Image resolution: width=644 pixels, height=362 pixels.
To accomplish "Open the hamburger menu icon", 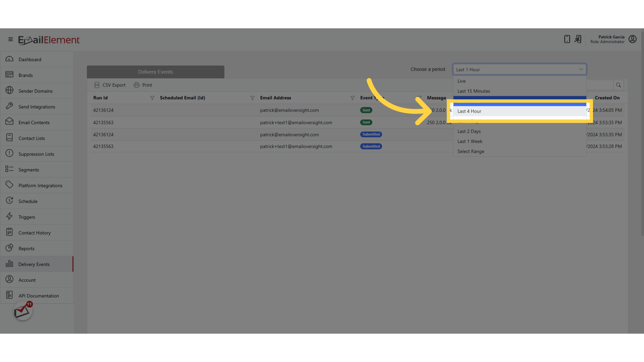I will tap(10, 40).
